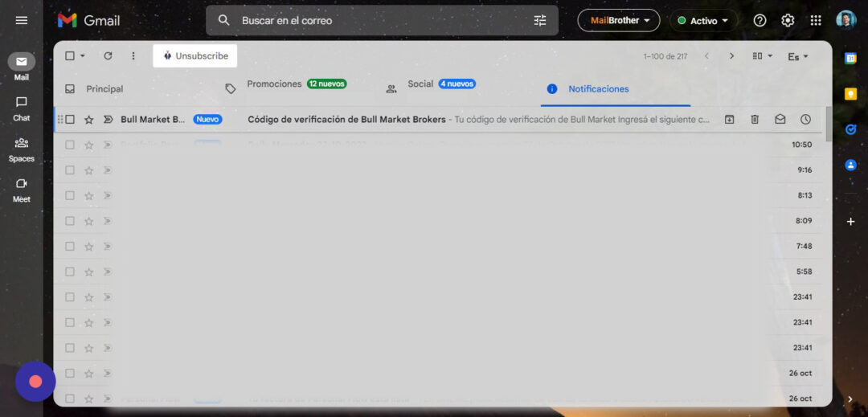This screenshot has height=417, width=868.
Task: Open Gmail Settings gear
Action: click(788, 21)
